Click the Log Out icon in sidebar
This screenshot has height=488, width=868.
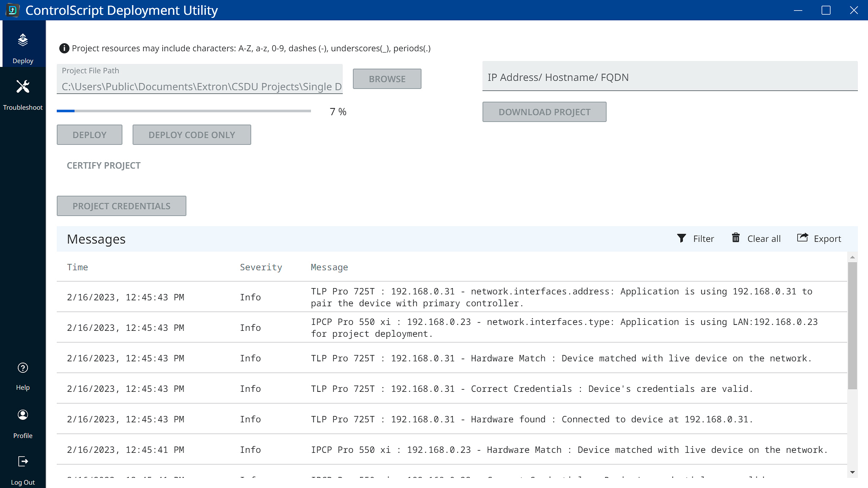tap(22, 462)
